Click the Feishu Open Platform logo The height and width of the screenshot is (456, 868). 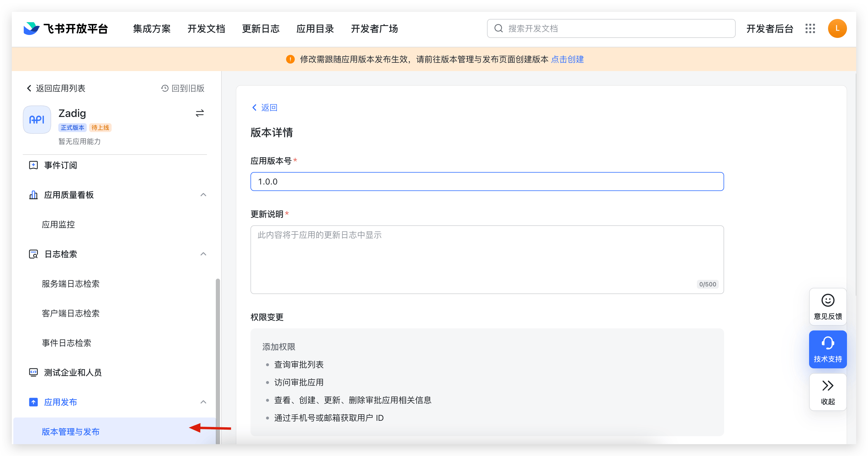(x=66, y=29)
